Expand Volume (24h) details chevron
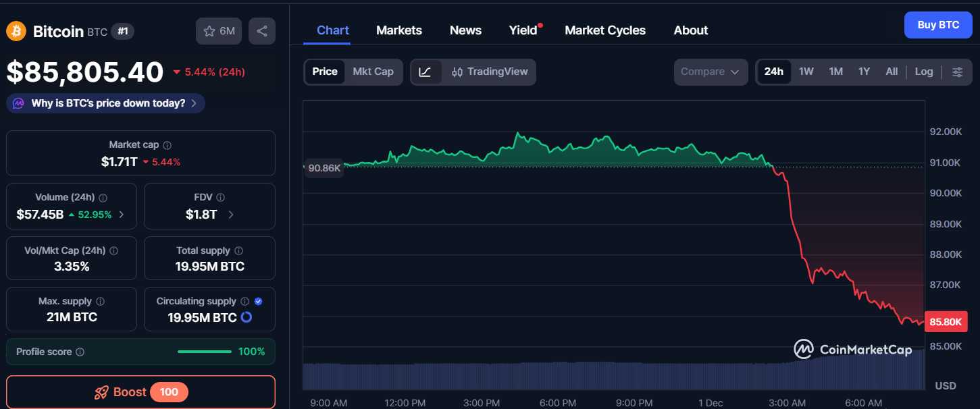 click(122, 215)
